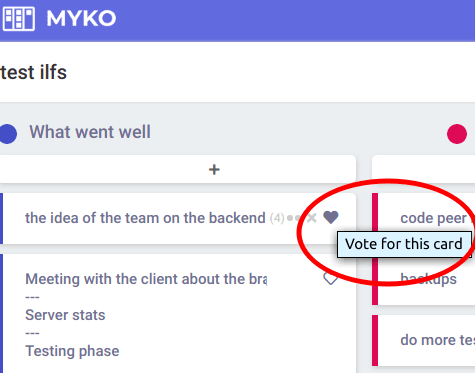
Task: Click vote dots on the backend idea card
Action: click(294, 218)
